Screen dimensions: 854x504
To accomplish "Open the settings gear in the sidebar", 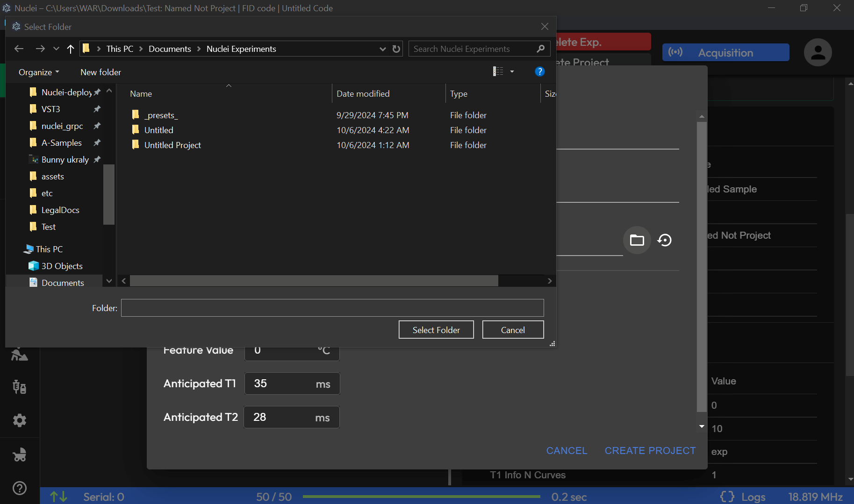I will 20,420.
